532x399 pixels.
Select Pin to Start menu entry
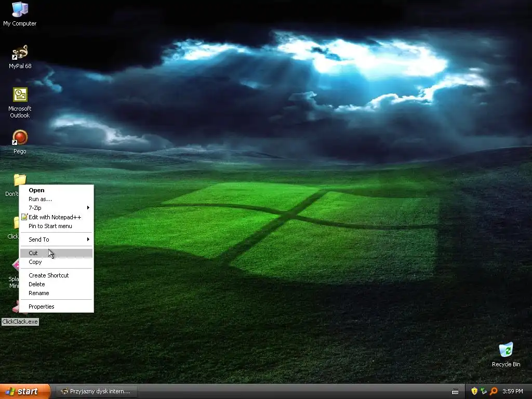tap(56, 227)
